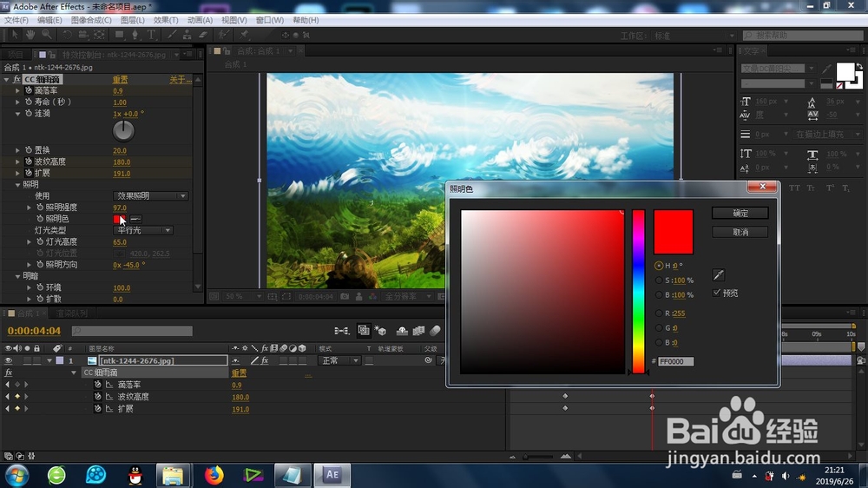
Task: Open the QQ penguin taskbar icon
Action: (x=135, y=475)
